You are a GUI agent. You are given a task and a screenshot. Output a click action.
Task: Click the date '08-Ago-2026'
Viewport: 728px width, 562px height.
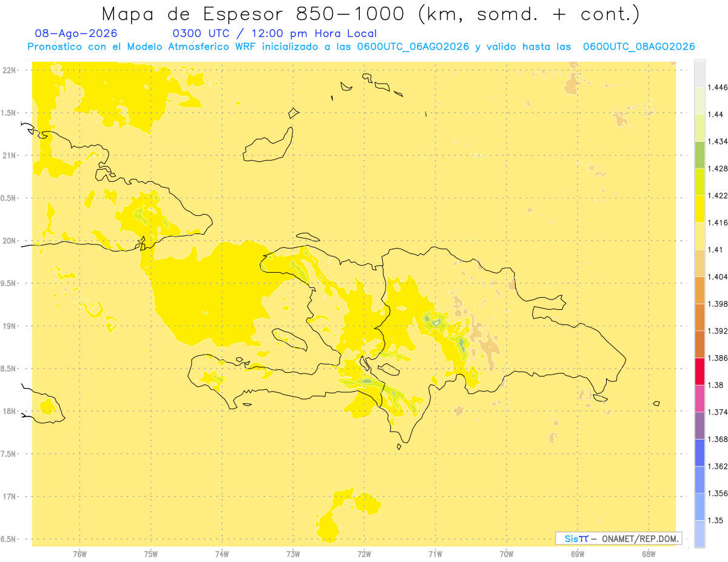tap(76, 34)
